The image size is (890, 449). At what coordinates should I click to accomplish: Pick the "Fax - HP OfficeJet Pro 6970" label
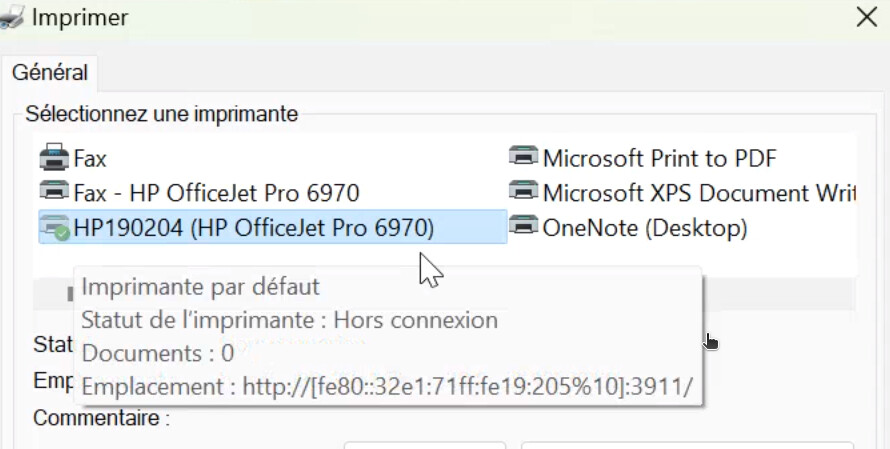(216, 193)
